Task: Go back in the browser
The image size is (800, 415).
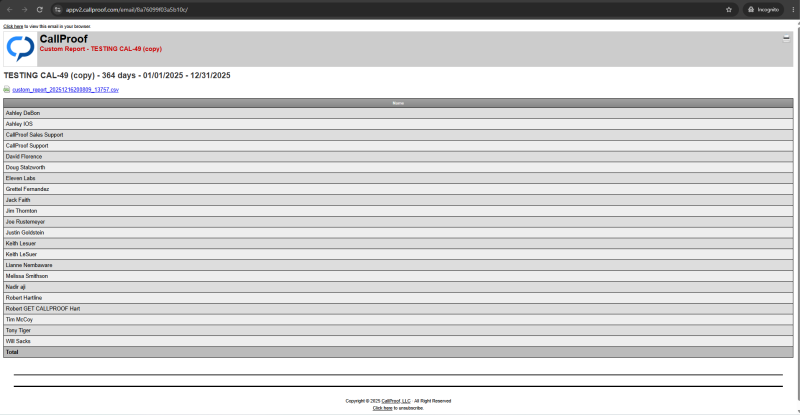Action: [9, 10]
